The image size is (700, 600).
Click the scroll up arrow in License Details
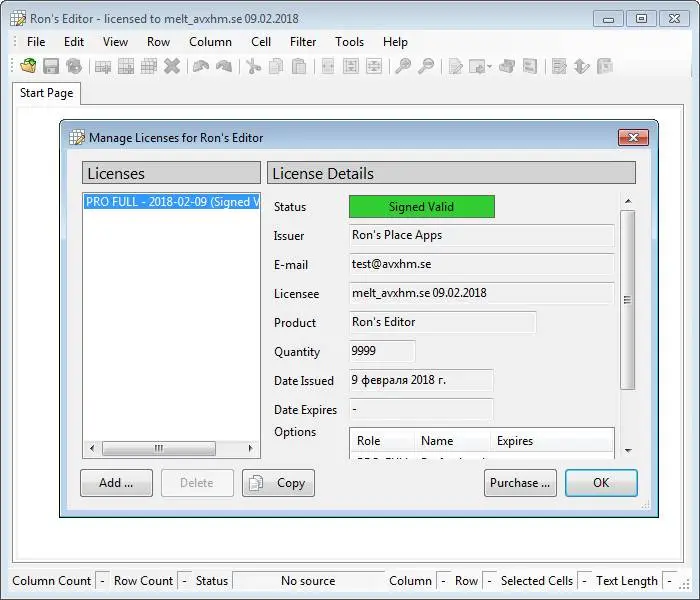pos(628,201)
